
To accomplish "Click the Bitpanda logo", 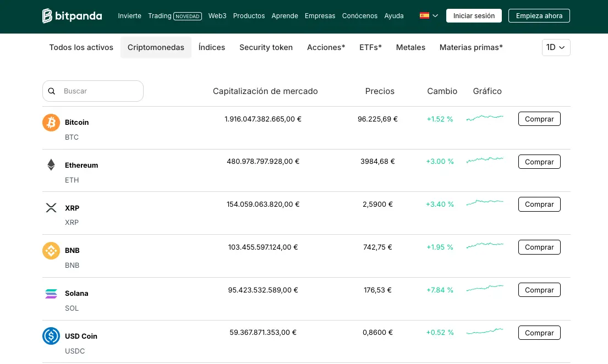I will point(72,16).
